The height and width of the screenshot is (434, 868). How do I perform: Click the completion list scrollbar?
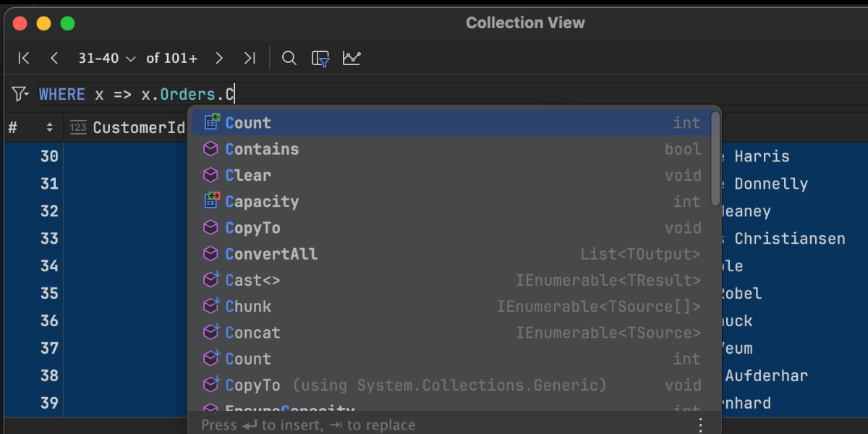point(715,159)
